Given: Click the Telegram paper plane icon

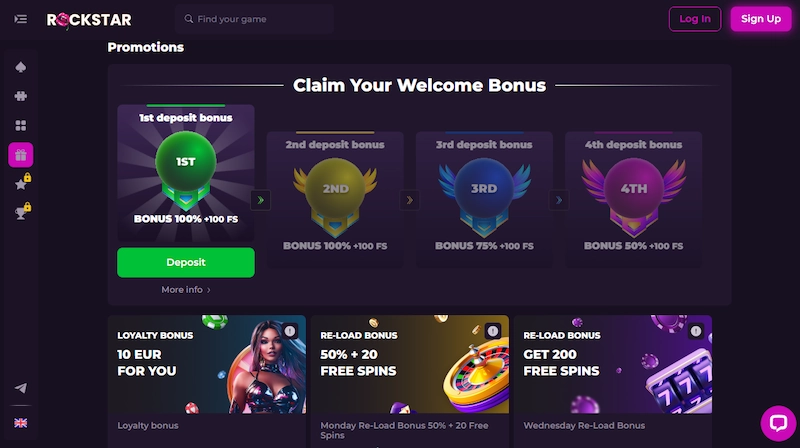Looking at the screenshot, I should pyautogui.click(x=21, y=388).
